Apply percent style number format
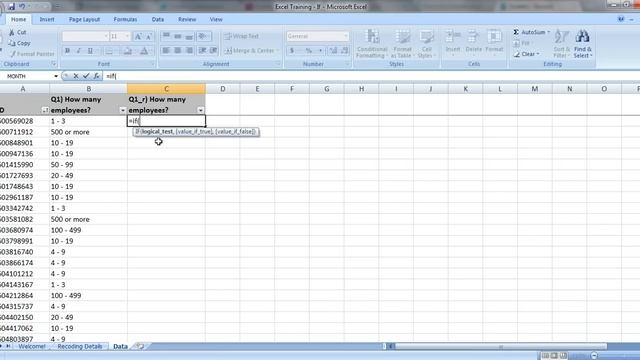Image resolution: width=640 pixels, height=360 pixels. click(x=309, y=51)
